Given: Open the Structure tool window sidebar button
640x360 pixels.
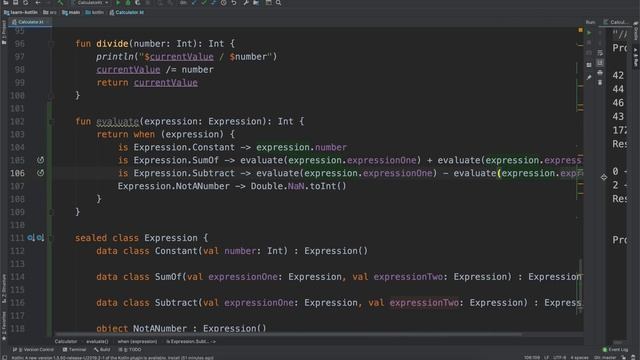Looking at the screenshot, I should tap(4, 288).
